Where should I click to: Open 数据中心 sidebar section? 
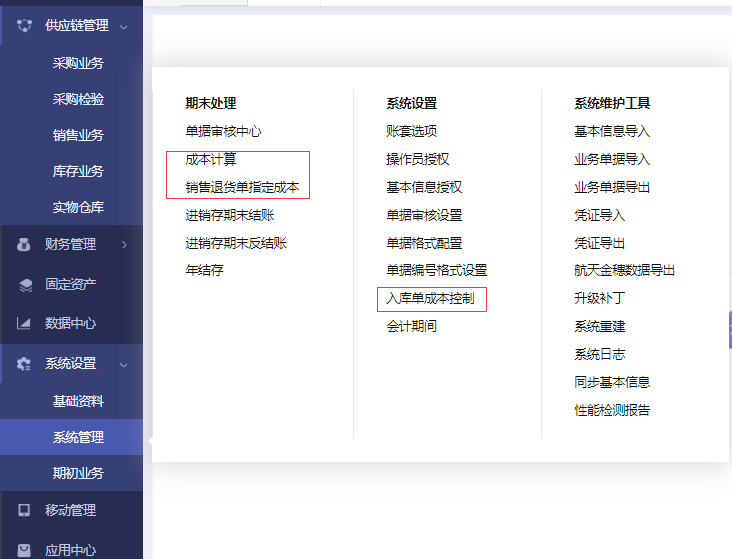point(71,323)
